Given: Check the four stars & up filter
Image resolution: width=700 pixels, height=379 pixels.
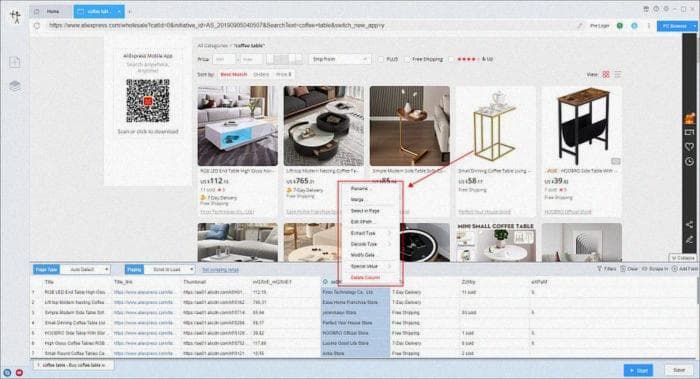Looking at the screenshot, I should pos(451,59).
